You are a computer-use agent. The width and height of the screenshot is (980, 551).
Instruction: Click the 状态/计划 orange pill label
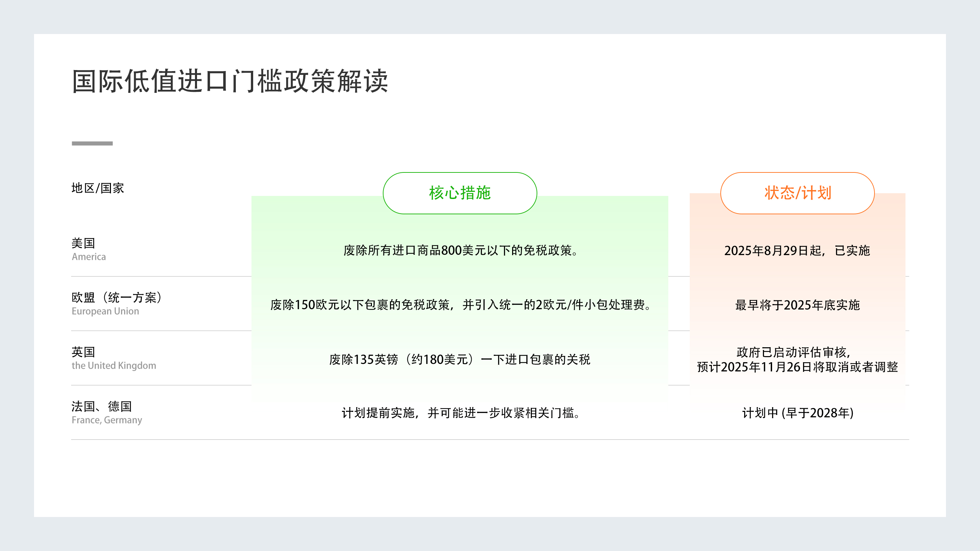[797, 193]
